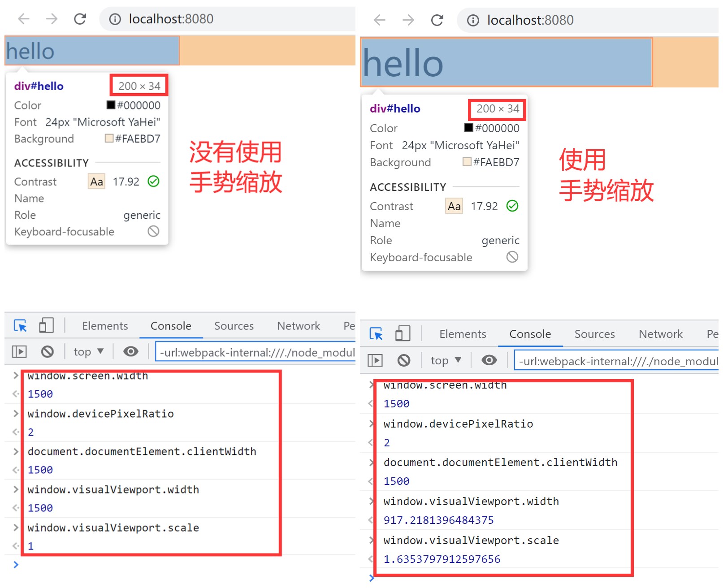Click window.visualViewport.scale entry in right console
Screen dimensions: 723x588
pyautogui.click(x=471, y=540)
